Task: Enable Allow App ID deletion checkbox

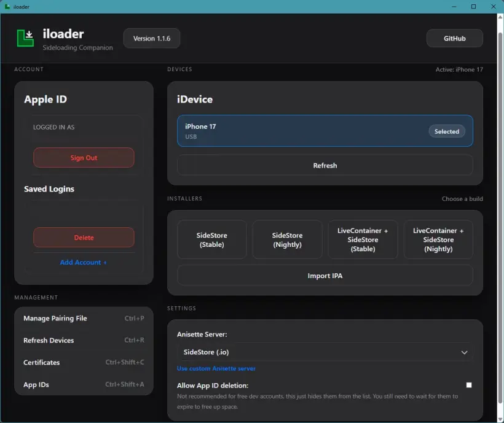Action: [469, 385]
